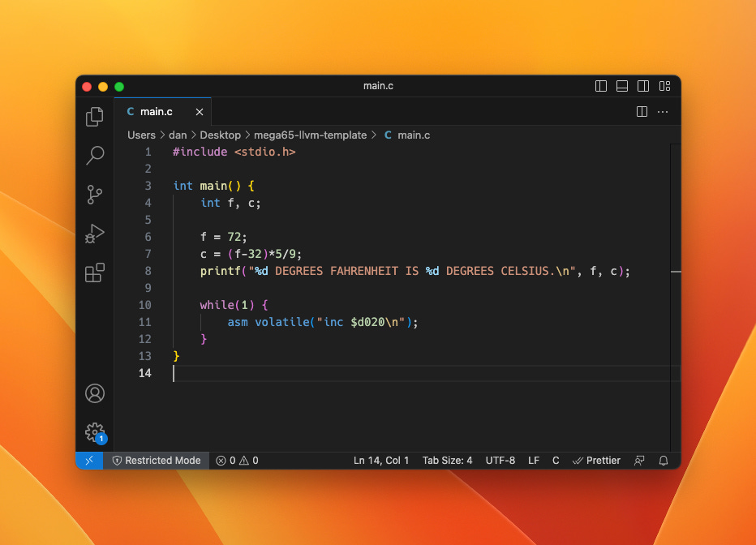Open Run and Debug view
The image size is (756, 545).
pos(94,234)
